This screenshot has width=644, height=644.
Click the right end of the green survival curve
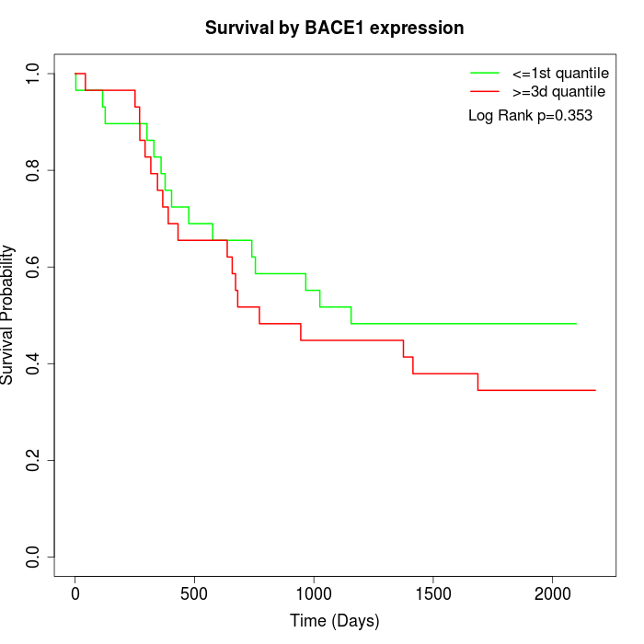pos(576,324)
